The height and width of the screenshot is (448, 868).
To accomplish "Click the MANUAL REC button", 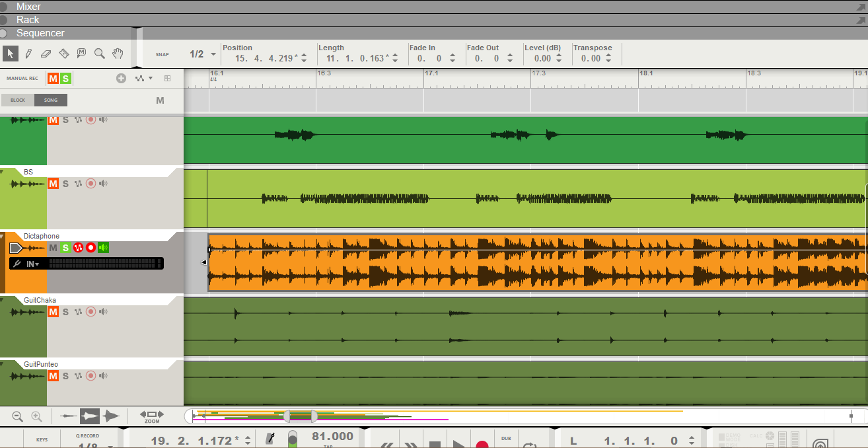I will coord(22,79).
